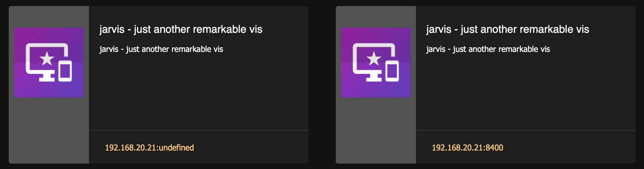Click phone glyph in the undefined-port card's icon

coord(65,71)
